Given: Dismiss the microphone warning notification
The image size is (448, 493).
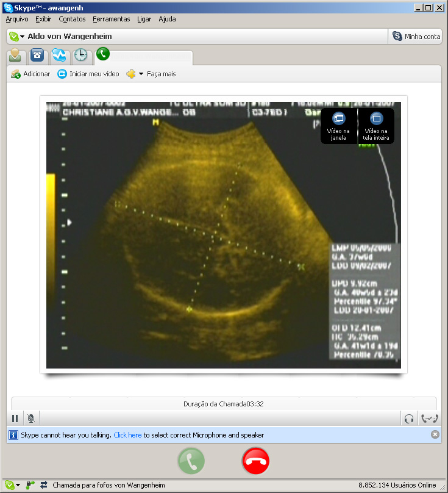Looking at the screenshot, I should pyautogui.click(x=435, y=435).
